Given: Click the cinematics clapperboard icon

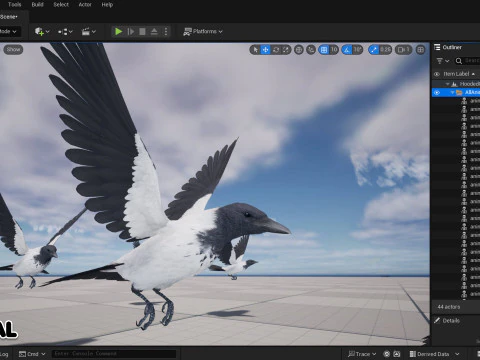Looking at the screenshot, I should (86, 31).
